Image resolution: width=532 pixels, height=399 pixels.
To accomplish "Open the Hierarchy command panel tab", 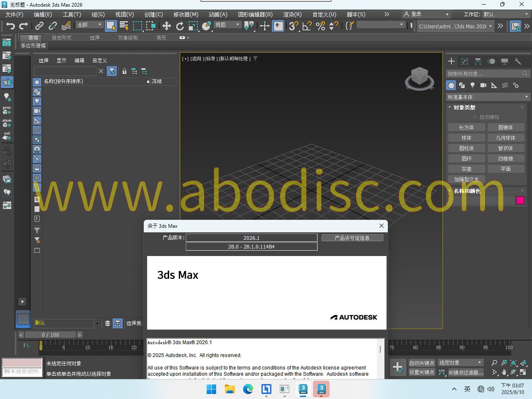I will 478,62.
